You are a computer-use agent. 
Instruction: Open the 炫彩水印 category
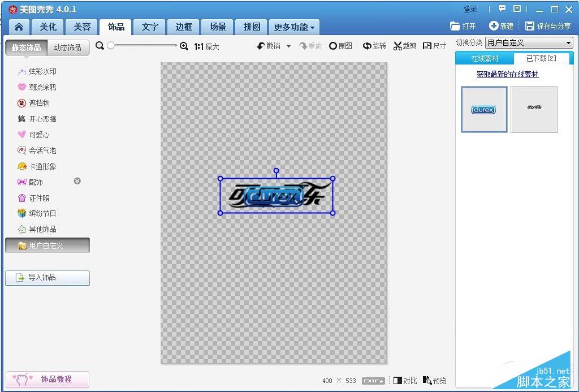coord(37,71)
